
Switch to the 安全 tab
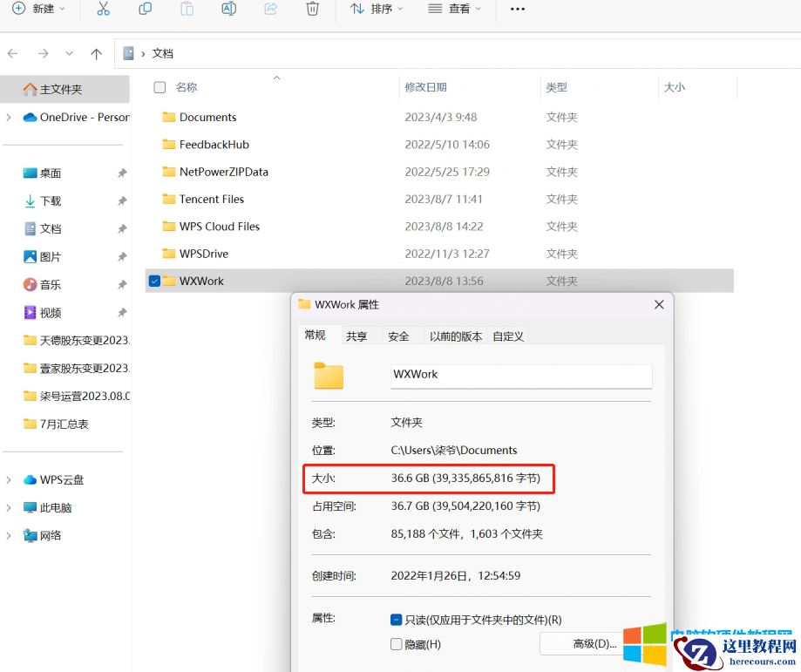click(x=398, y=336)
